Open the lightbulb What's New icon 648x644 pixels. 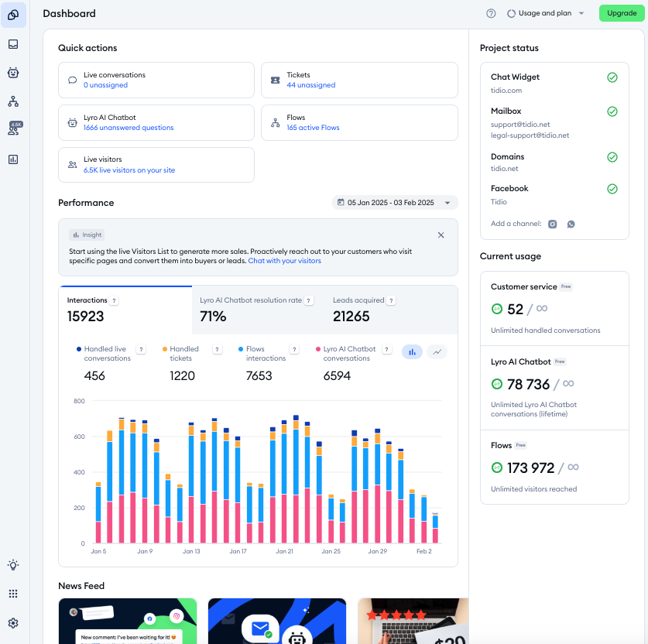[12, 565]
